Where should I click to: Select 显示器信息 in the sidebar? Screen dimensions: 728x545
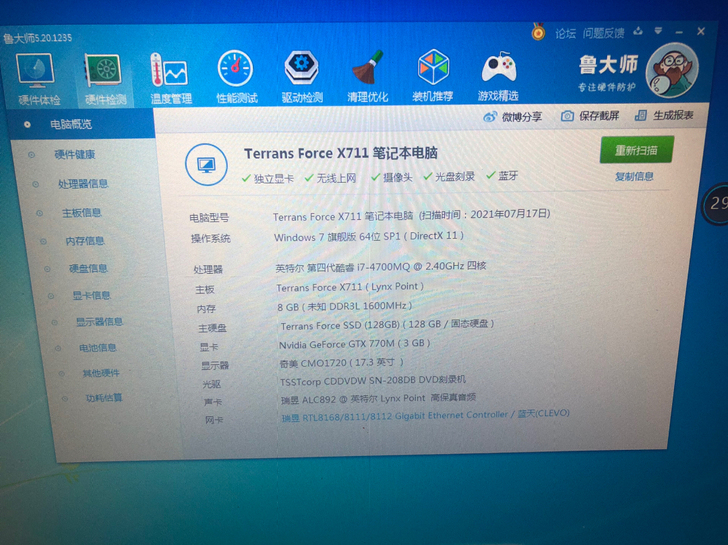click(x=99, y=321)
